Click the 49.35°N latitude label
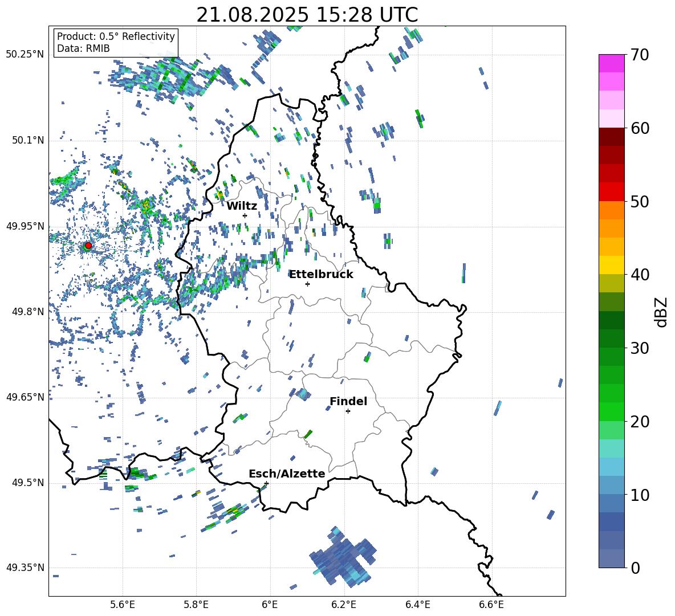The height and width of the screenshot is (616, 675). (x=25, y=568)
